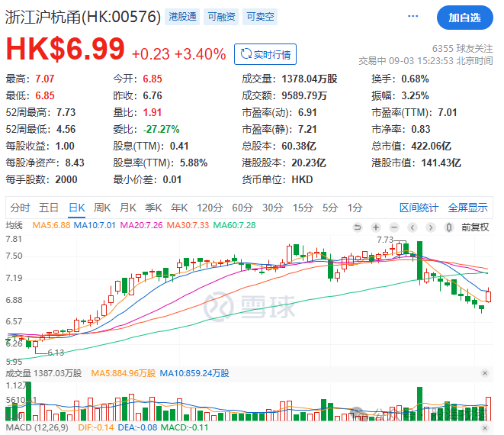This screenshot has height=435, width=504.
Task: Select the 日K chart tab
Action: pyautogui.click(x=77, y=208)
